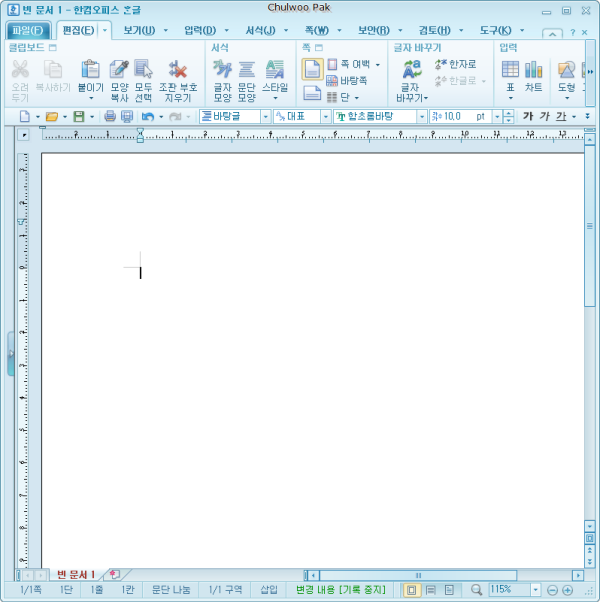Screen dimensions: 600x602
Task: Click the 한자로 convert to Hanja button
Action: (456, 64)
